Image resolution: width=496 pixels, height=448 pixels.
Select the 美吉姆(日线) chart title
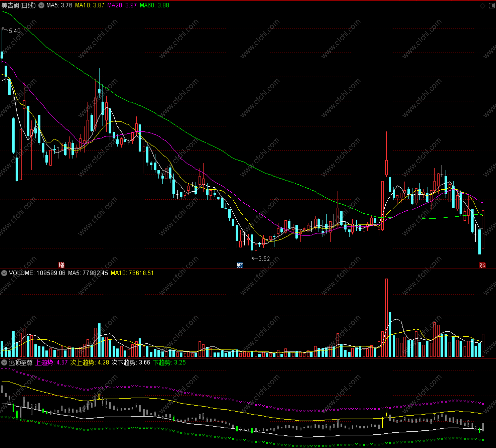pos(19,5)
